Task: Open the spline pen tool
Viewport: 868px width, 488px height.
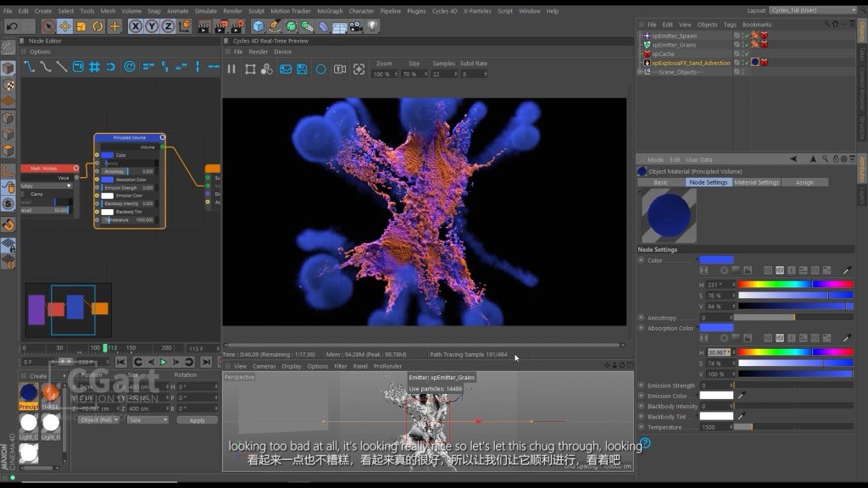Action: pos(275,26)
